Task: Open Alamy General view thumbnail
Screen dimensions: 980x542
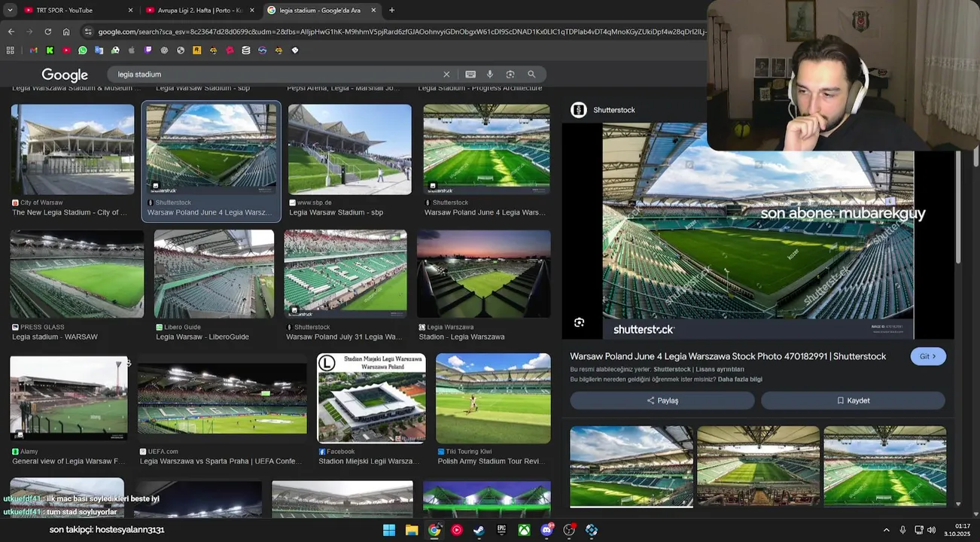Action: click(x=68, y=398)
